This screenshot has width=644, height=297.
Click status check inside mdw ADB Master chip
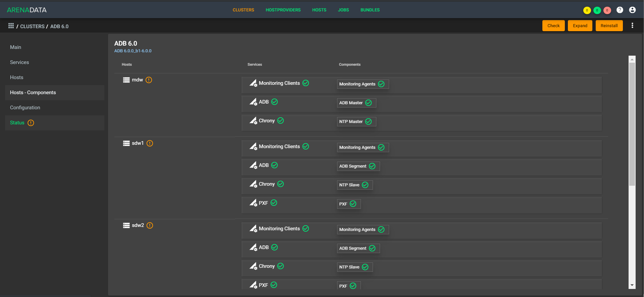[369, 103]
